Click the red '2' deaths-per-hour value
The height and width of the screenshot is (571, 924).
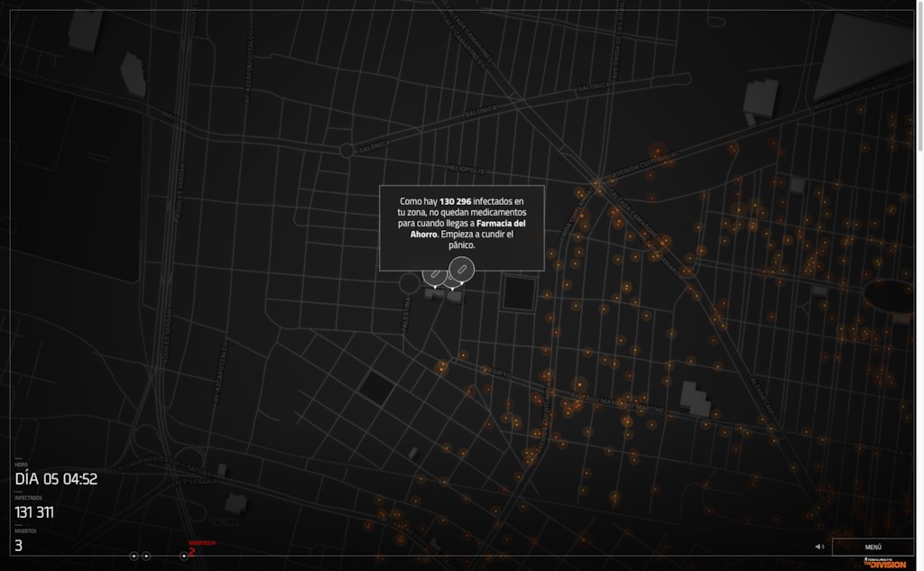[x=191, y=552]
